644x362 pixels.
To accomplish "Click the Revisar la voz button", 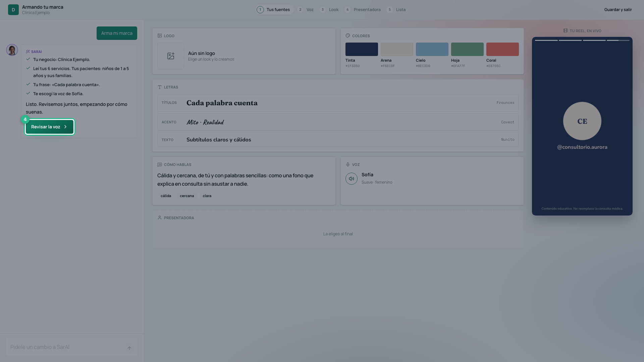I will (x=50, y=127).
